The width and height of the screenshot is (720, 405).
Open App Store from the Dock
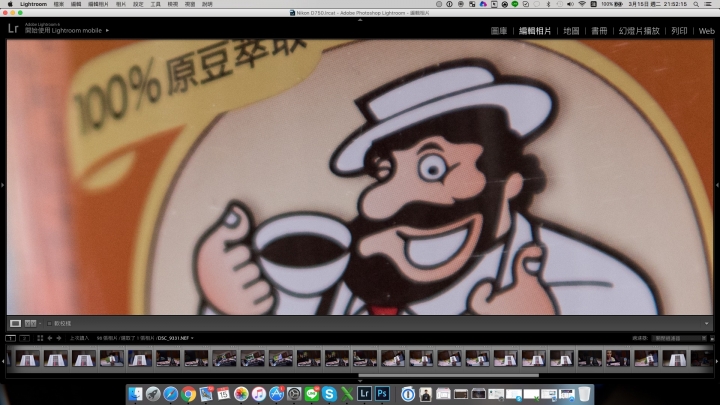[x=276, y=394]
